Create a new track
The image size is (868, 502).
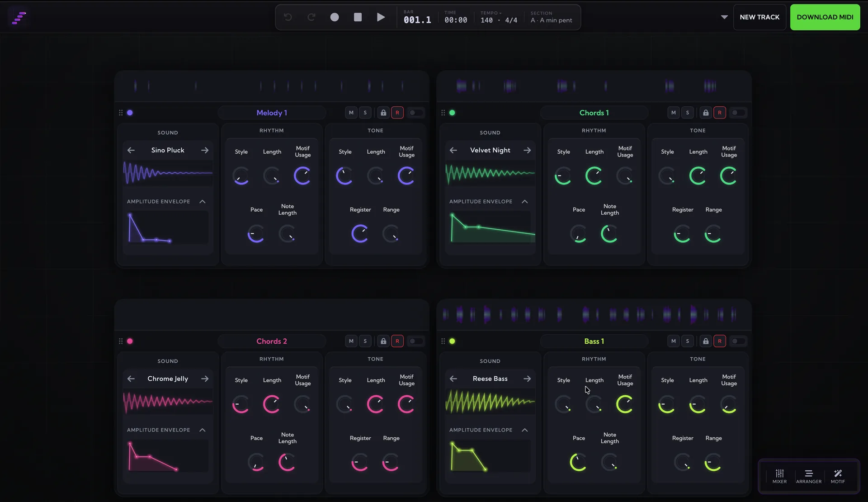pos(759,17)
